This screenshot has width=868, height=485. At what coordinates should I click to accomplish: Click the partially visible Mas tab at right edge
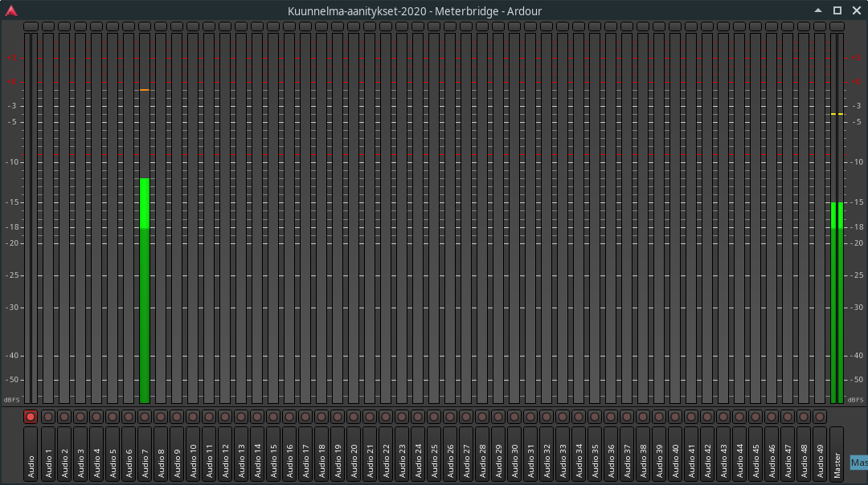tap(858, 463)
